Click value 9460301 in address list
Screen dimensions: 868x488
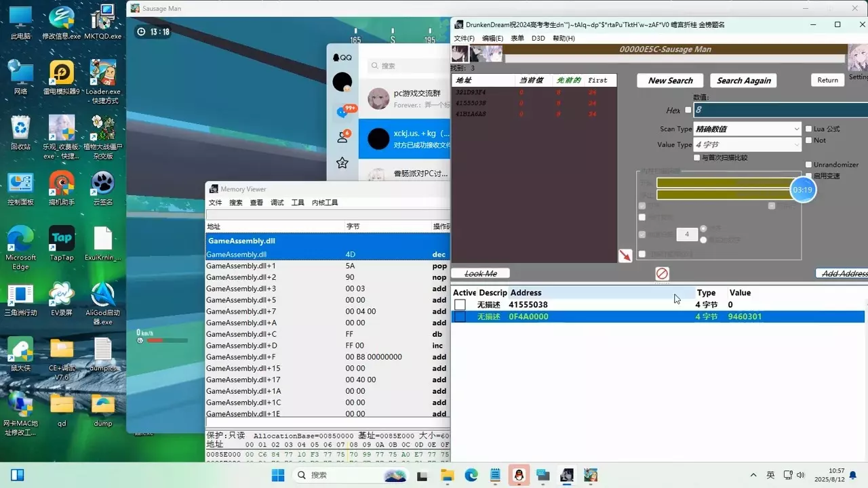coord(745,317)
